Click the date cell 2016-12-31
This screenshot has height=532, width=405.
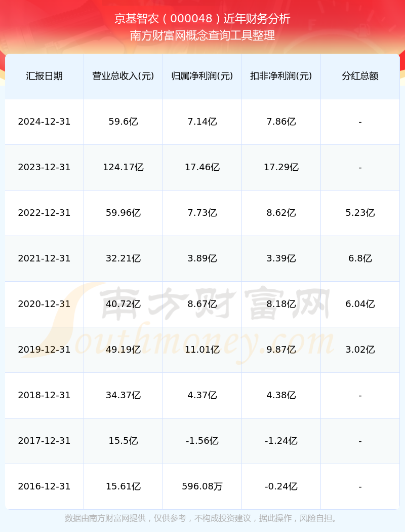pos(45,486)
